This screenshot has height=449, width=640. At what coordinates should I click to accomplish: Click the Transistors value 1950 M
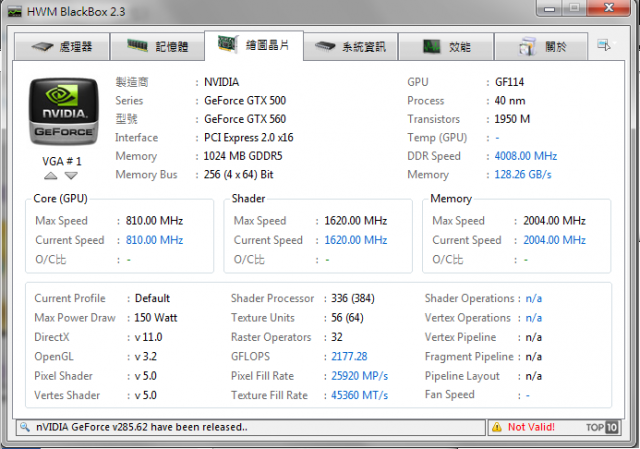pyautogui.click(x=512, y=119)
